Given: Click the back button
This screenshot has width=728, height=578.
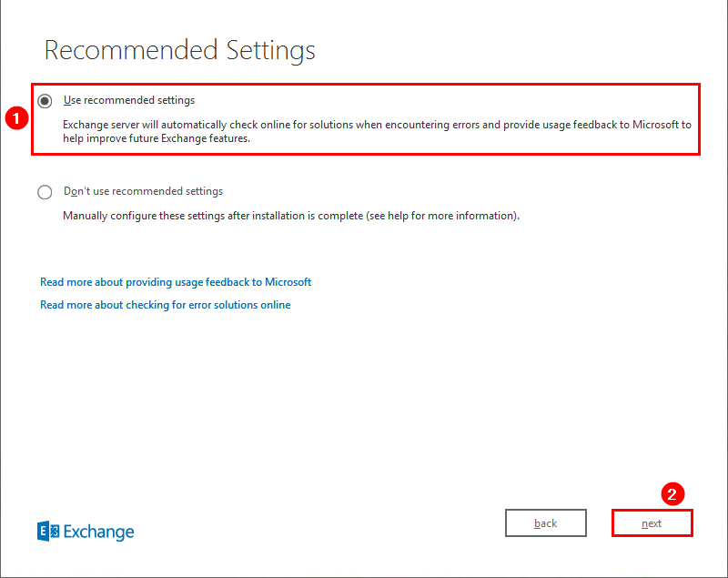Looking at the screenshot, I should 545,522.
